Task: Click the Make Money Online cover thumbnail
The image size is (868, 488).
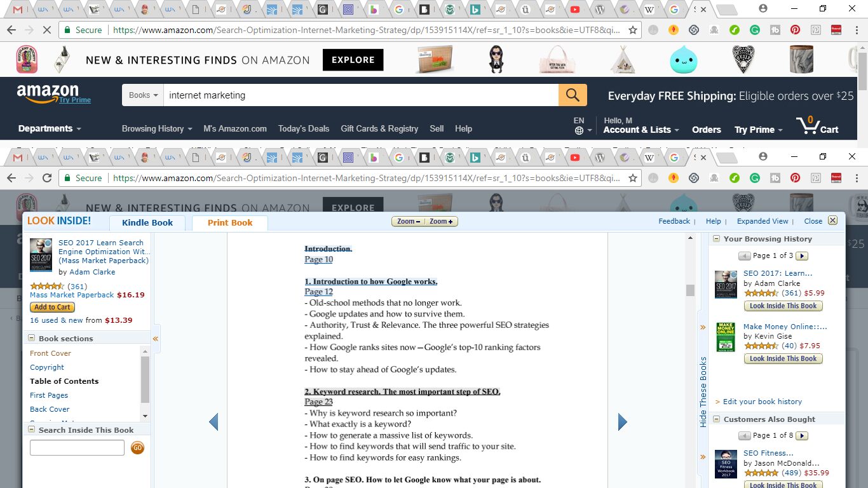Action: (x=726, y=337)
